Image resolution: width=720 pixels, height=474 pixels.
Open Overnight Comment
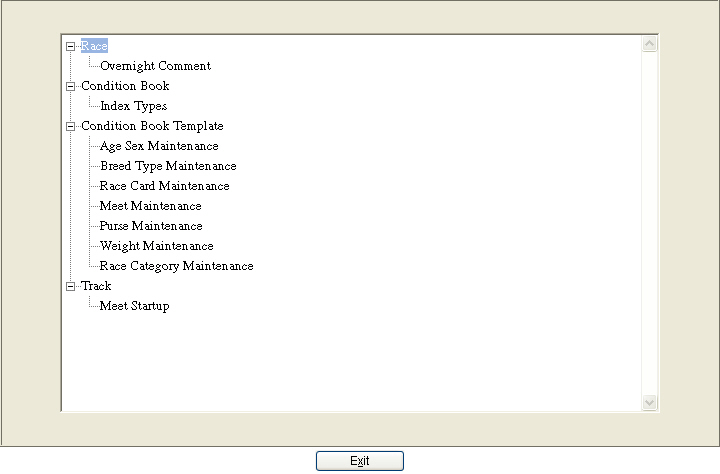point(155,66)
